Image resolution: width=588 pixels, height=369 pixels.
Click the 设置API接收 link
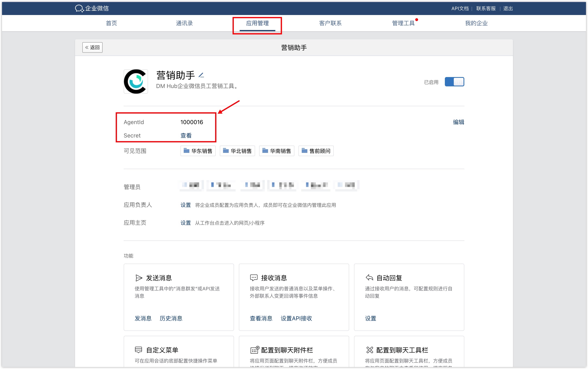296,318
